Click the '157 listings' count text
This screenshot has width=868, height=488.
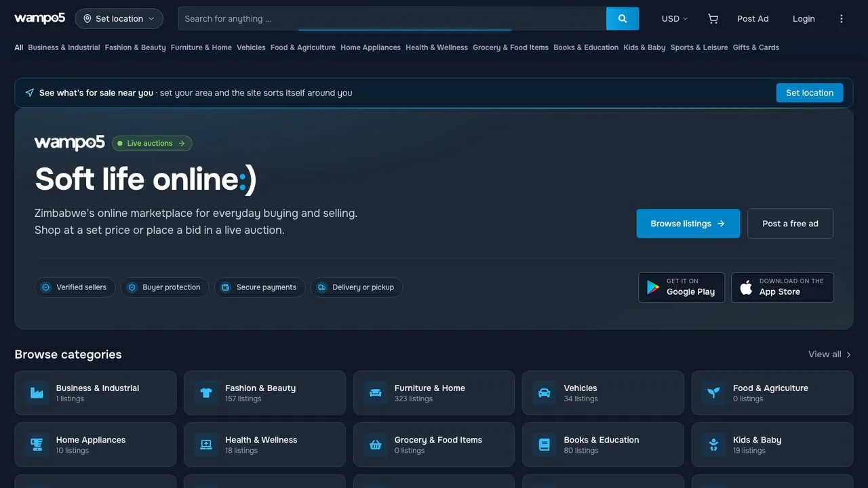click(x=243, y=399)
